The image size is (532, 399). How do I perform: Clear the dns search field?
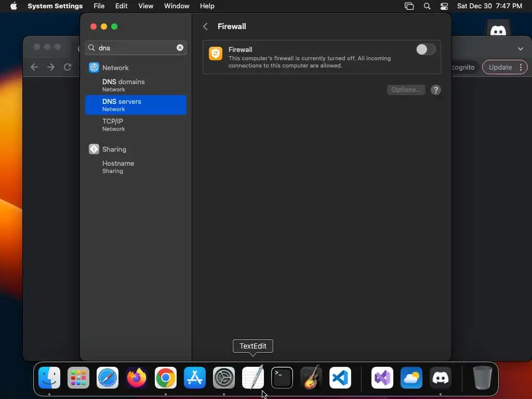(180, 48)
